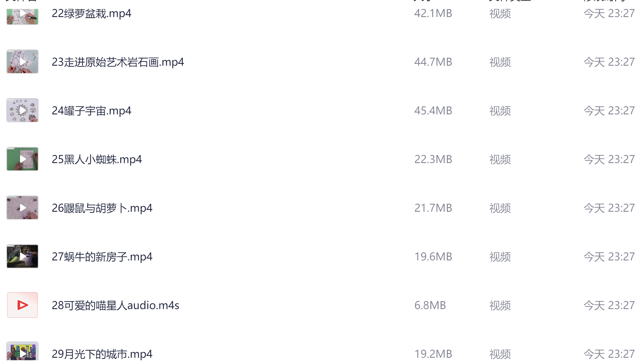Click the play icon on 25黑人小蜘蛛.mp4 thumbnail
Screen dimensions: 644x361
point(23,159)
